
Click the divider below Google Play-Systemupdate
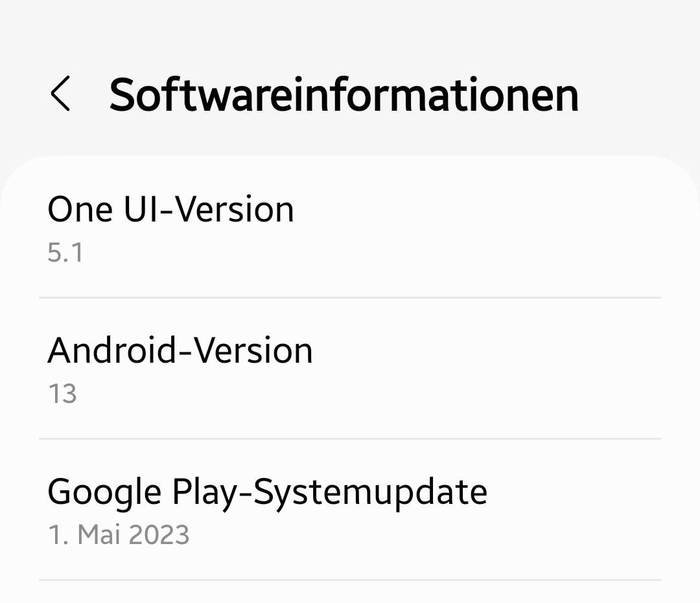tap(350, 580)
